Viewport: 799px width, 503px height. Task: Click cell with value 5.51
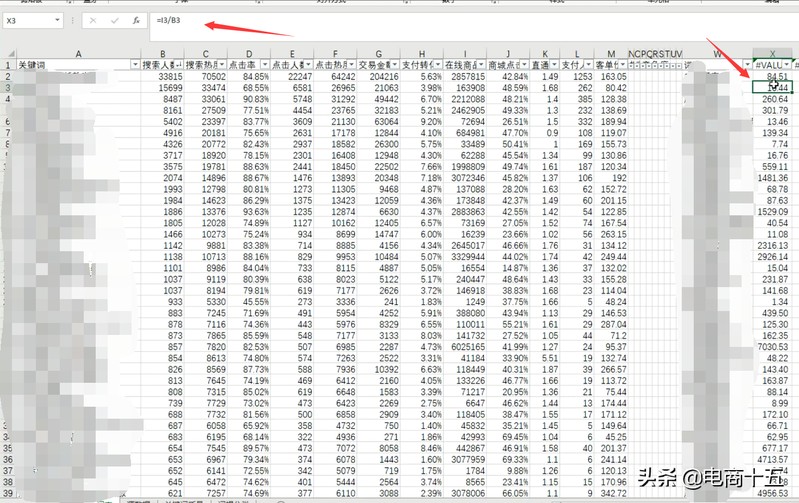(545, 358)
